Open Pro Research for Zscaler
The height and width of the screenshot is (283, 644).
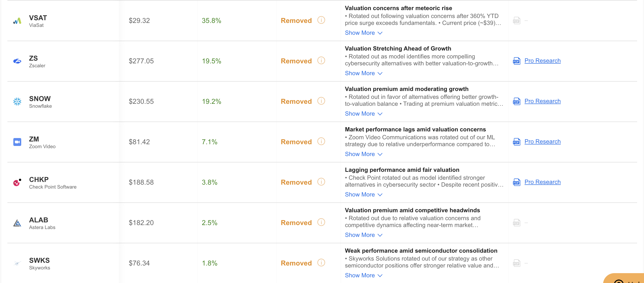(x=543, y=60)
